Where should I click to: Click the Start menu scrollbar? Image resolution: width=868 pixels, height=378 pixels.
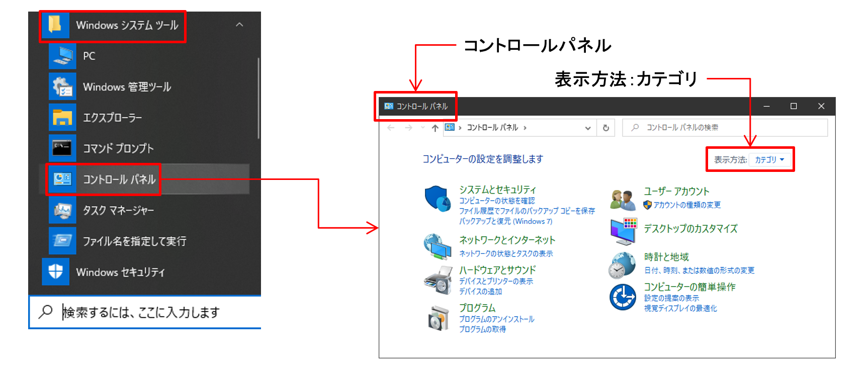click(258, 98)
